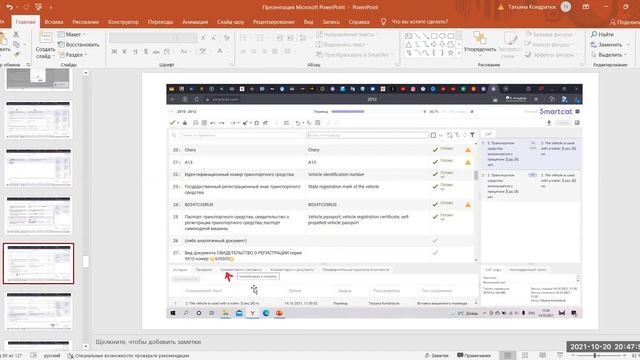The image size is (640, 360).
Task: Decrease font size with smaller A icon
Action: [214, 38]
